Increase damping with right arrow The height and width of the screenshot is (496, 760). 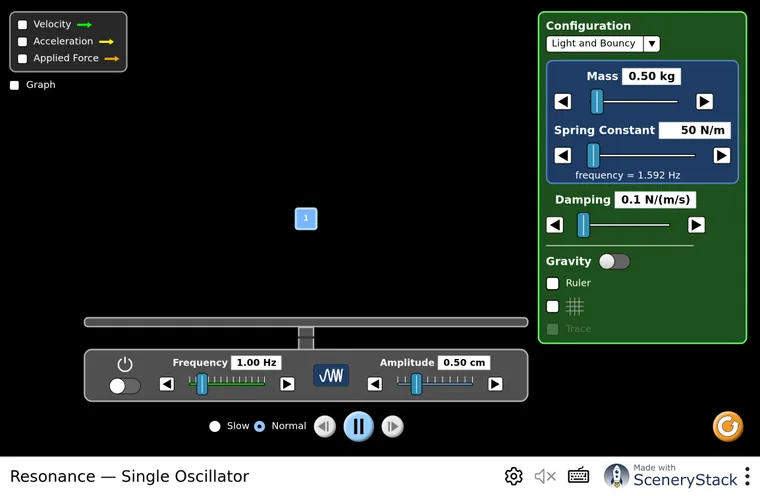pyautogui.click(x=697, y=225)
